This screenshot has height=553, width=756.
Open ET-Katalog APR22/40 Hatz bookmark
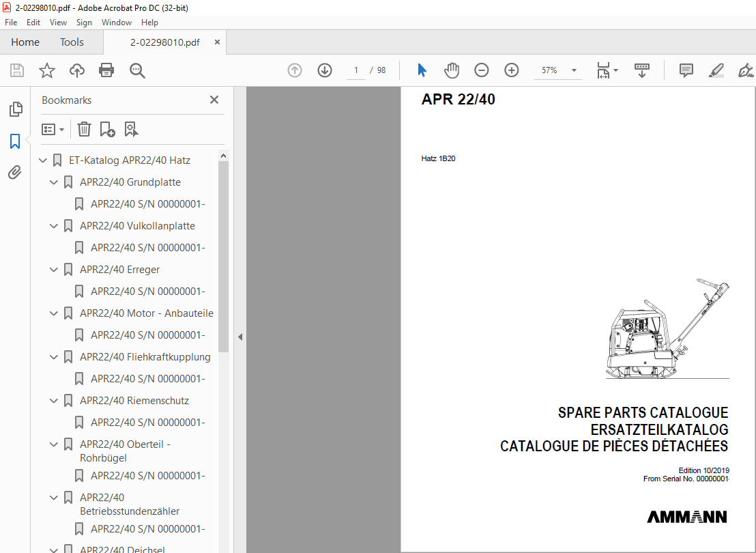[129, 160]
